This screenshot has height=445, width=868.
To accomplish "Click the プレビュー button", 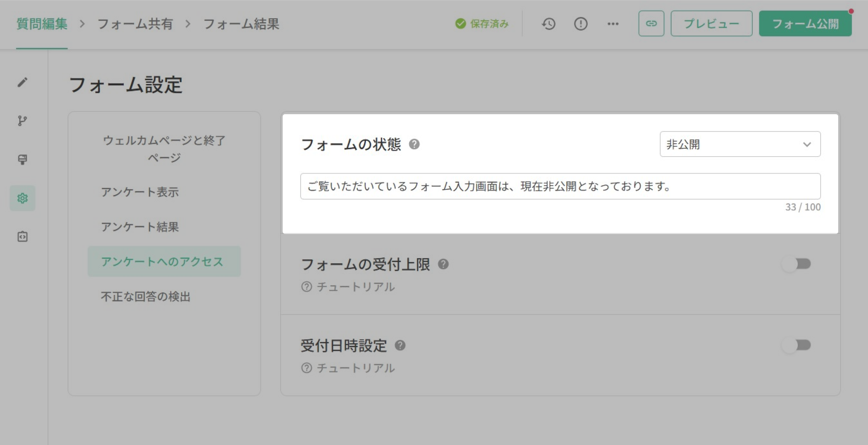I will pos(711,24).
